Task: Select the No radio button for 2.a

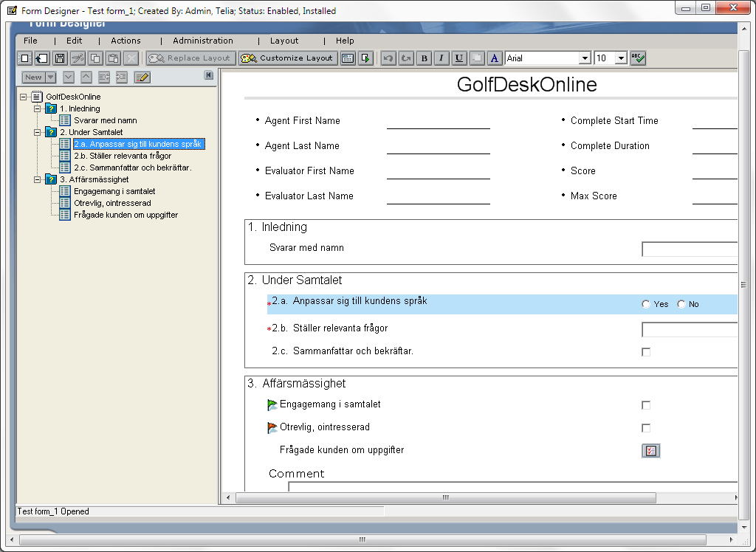Action: (x=681, y=304)
